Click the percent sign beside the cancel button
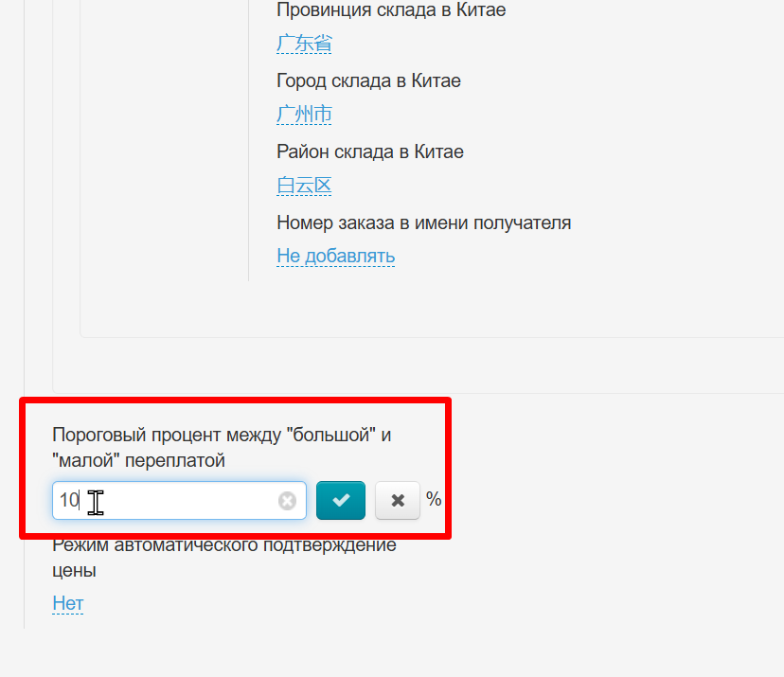Screen dimensions: 784x677 point(434,499)
